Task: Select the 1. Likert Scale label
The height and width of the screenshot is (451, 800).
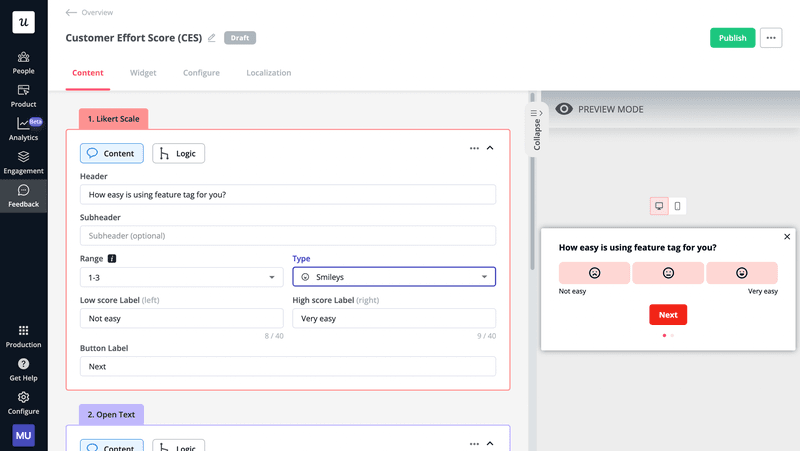Action: 113,119
